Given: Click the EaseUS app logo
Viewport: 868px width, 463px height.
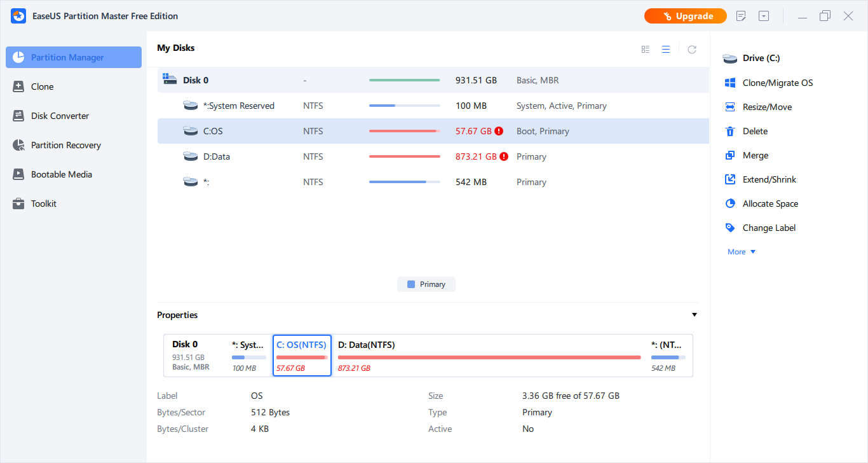Looking at the screenshot, I should (18, 16).
